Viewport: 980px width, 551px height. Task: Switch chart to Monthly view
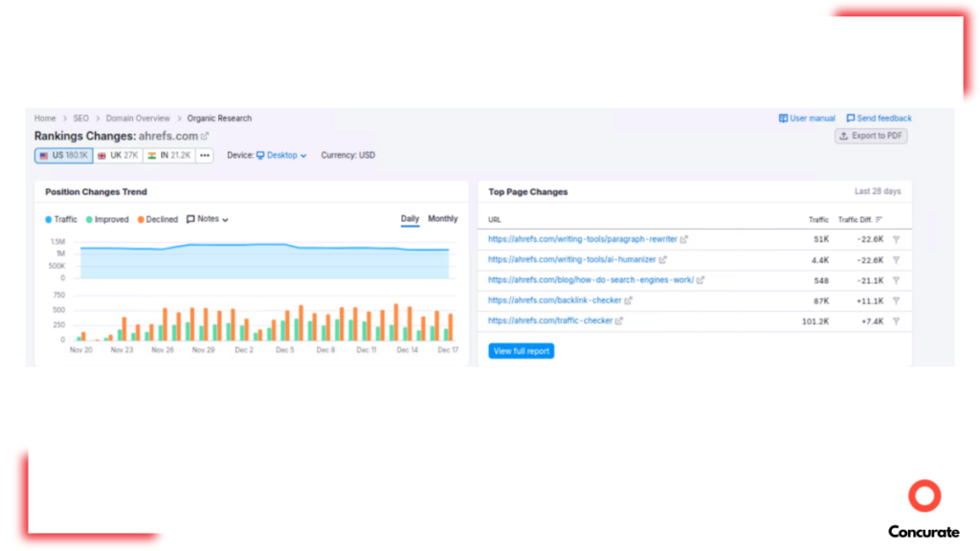coord(443,219)
